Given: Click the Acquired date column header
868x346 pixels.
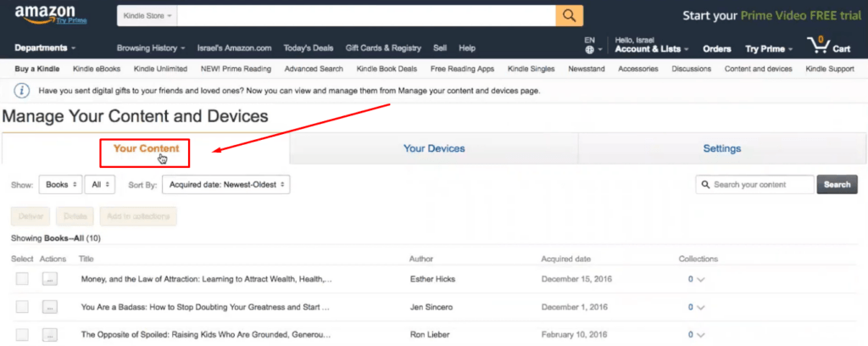Looking at the screenshot, I should (x=565, y=259).
